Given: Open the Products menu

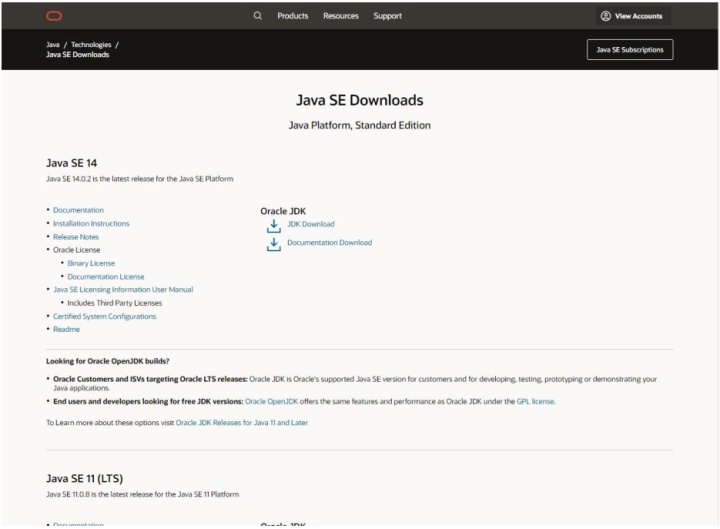Looking at the screenshot, I should (292, 16).
